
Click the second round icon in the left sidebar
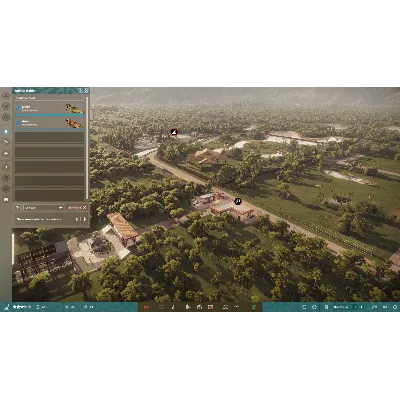click(6, 106)
